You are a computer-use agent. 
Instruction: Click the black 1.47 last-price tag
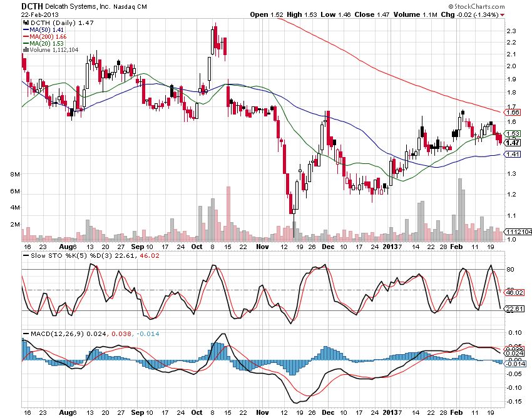(513, 143)
